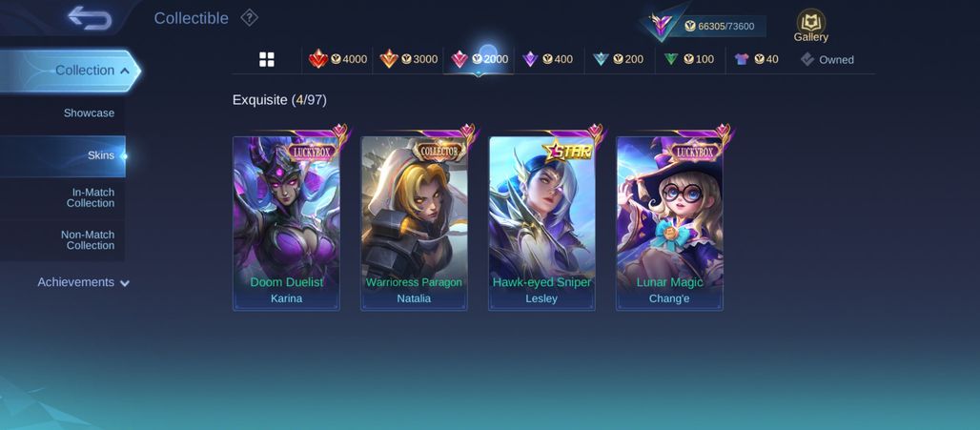Open Natalia Warrioress Paragon skin card

414,223
